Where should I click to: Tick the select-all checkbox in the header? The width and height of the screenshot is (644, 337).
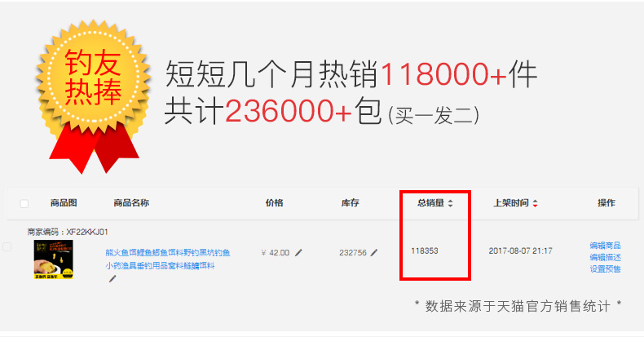coord(24,203)
